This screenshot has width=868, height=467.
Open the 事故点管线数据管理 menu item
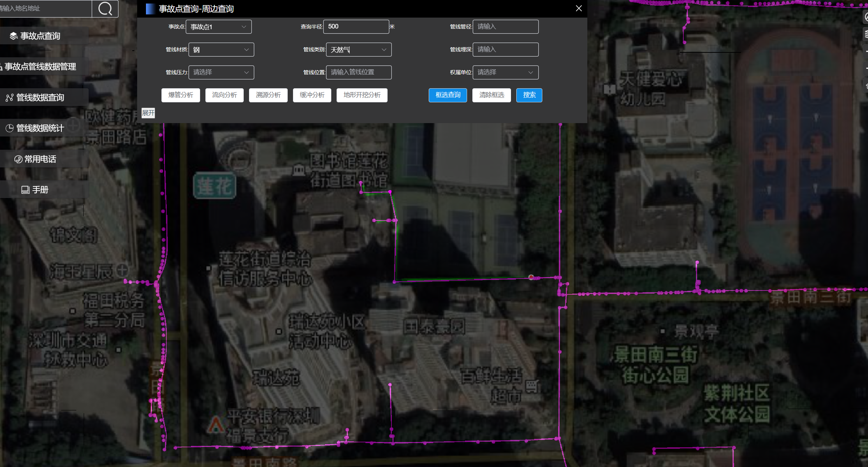pos(40,66)
